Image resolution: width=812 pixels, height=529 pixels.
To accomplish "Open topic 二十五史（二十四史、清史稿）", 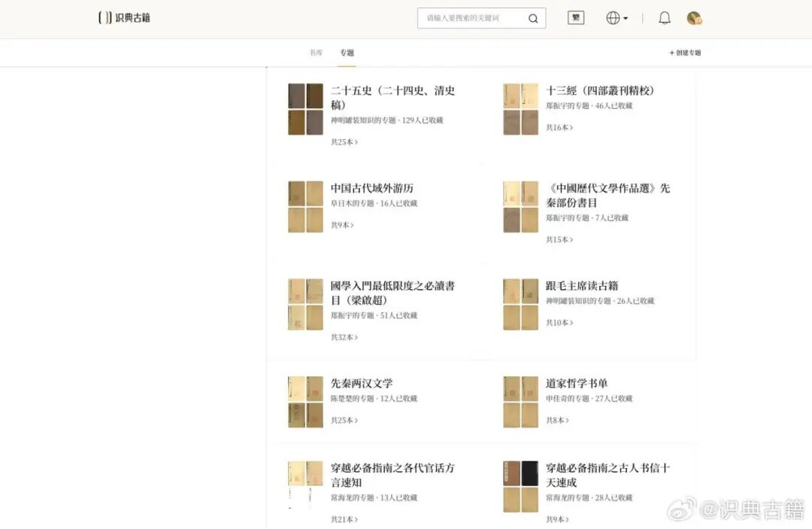I will 392,97.
